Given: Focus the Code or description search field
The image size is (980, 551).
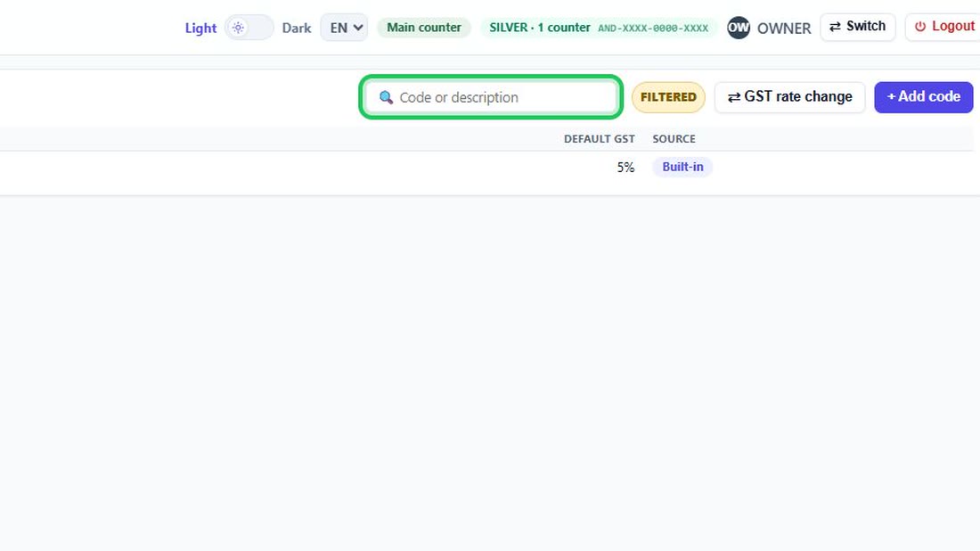Looking at the screenshot, I should [x=491, y=97].
